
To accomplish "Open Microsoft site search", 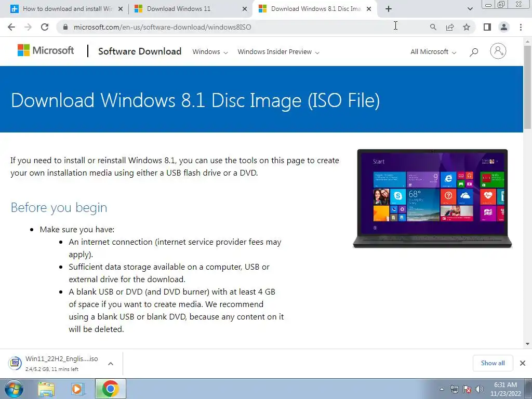I will (x=474, y=52).
